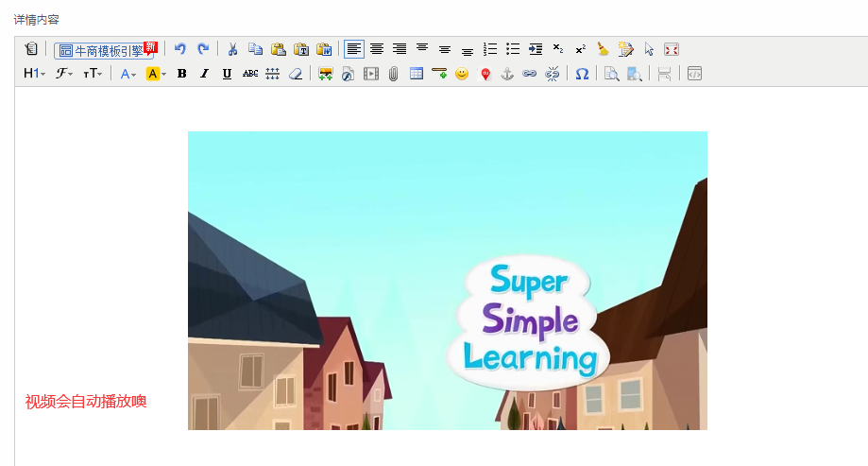868x466 pixels.
Task: Paste from Word (clipboard W icon)
Action: click(x=324, y=49)
